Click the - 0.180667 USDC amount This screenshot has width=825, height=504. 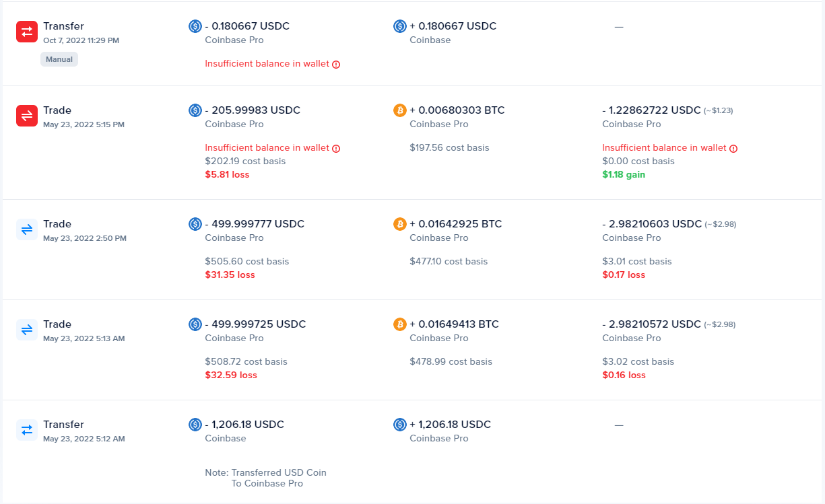coord(247,26)
